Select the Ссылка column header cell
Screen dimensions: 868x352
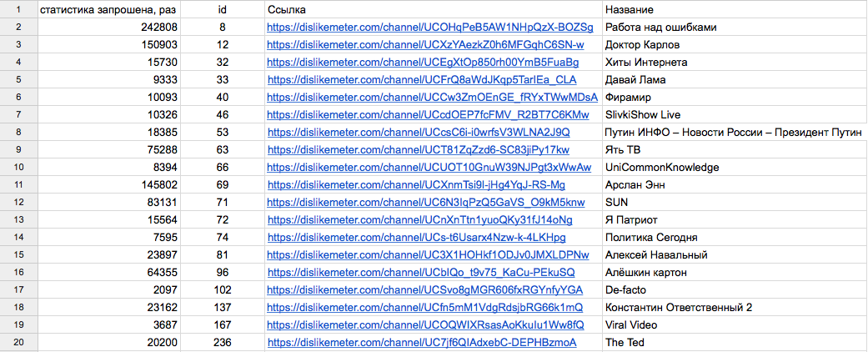click(x=434, y=9)
